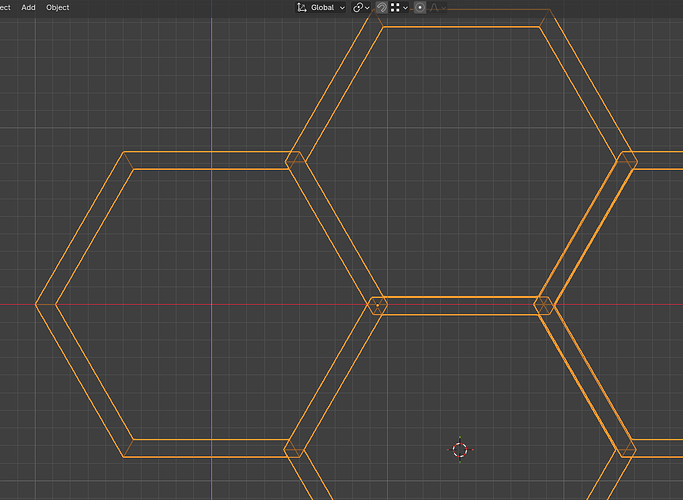
Task: Open the snapping options grid dropdown
Action: (x=399, y=7)
